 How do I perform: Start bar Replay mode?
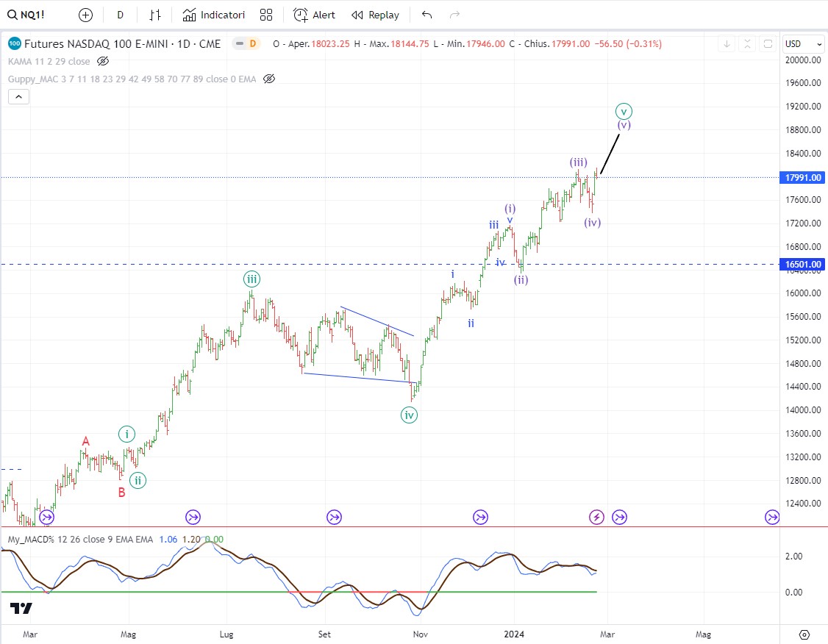coord(375,15)
